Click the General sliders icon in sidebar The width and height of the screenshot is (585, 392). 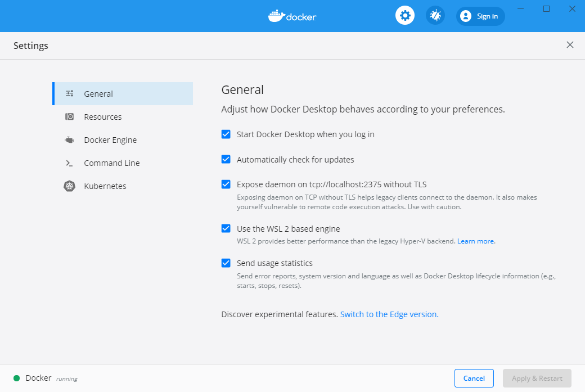pyautogui.click(x=69, y=93)
